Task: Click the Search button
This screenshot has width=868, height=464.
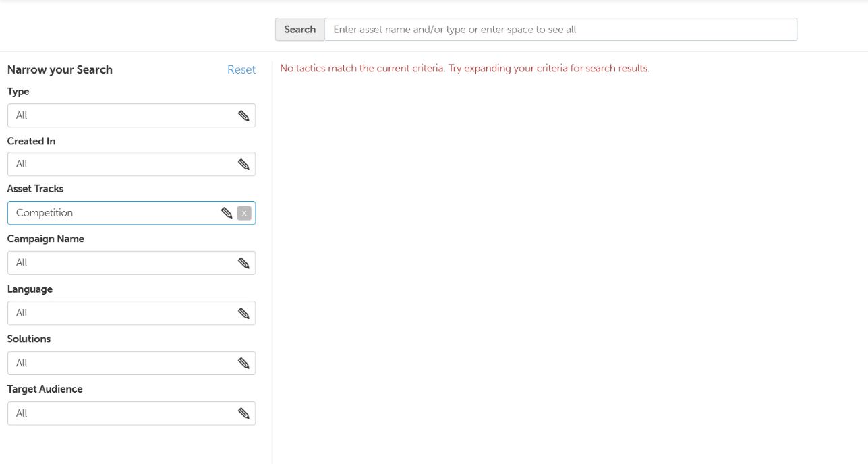Action: pyautogui.click(x=300, y=30)
